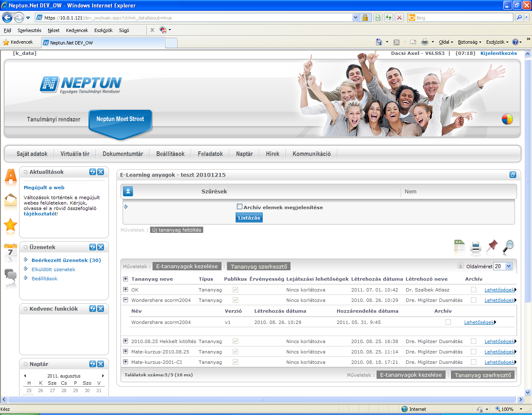532x415 pixels.
Task: Toggle Archív checkbox for Mate-kurzus-2010.08.25
Action: point(473,352)
